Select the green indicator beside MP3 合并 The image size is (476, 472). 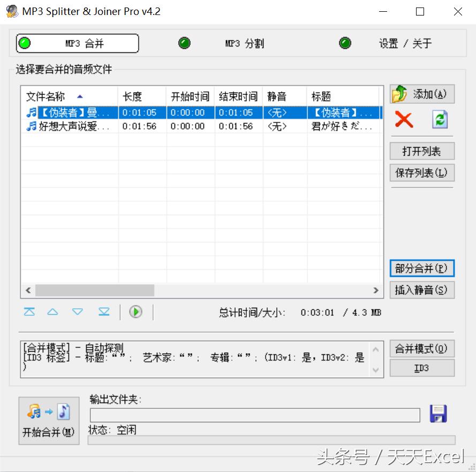24,43
